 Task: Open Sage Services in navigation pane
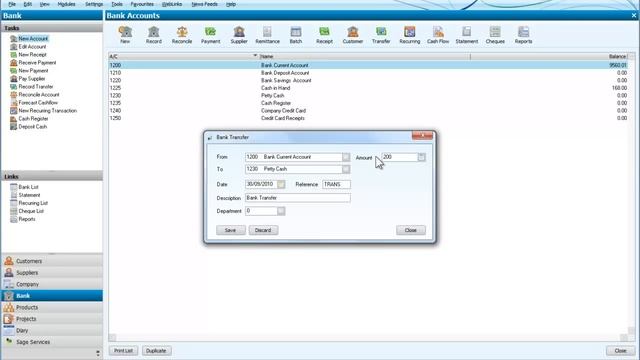(52, 342)
